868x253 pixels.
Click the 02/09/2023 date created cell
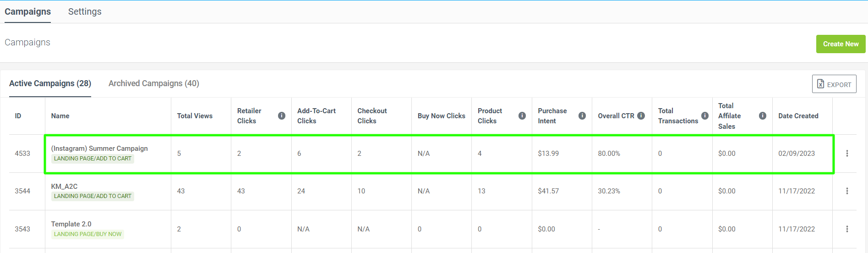(x=797, y=154)
